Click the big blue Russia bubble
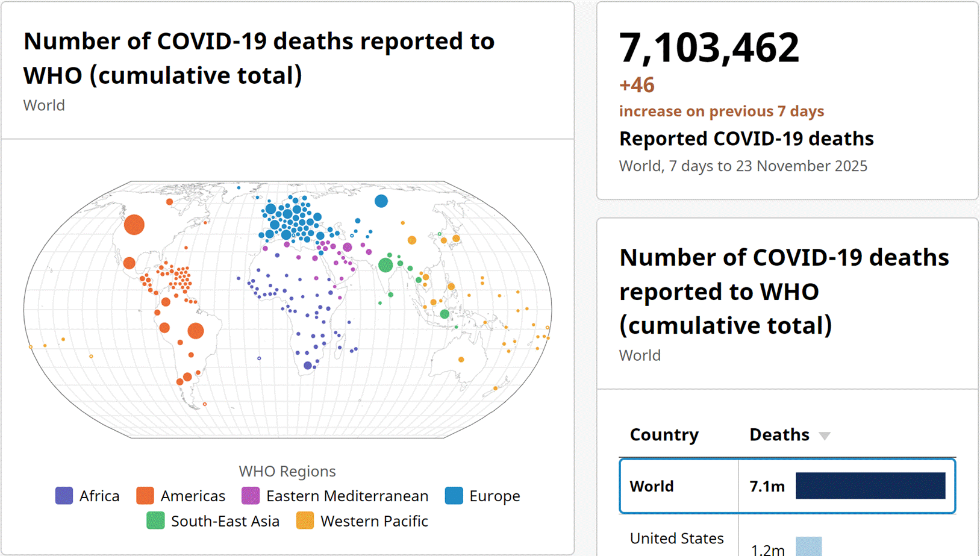Screen dimensions: 980x556 [381, 201]
